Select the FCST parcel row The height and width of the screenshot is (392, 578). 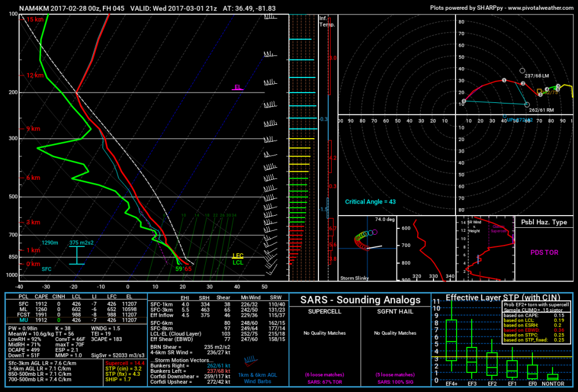click(77, 315)
